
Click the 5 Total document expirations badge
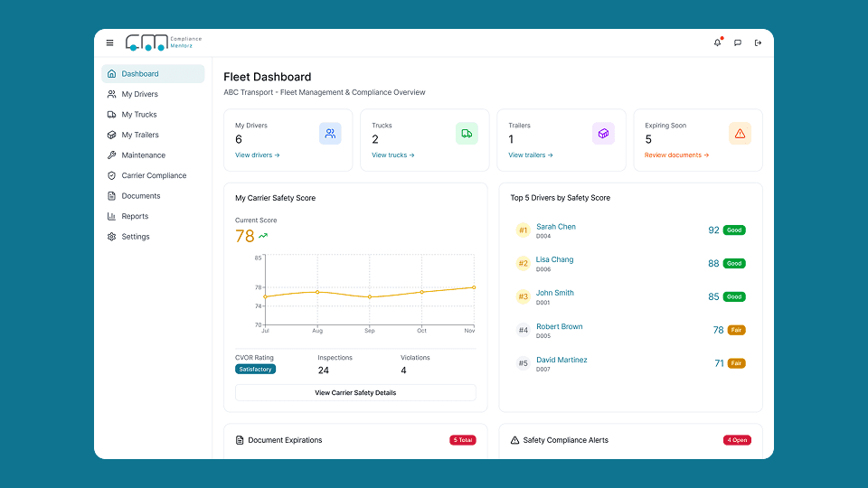(463, 440)
